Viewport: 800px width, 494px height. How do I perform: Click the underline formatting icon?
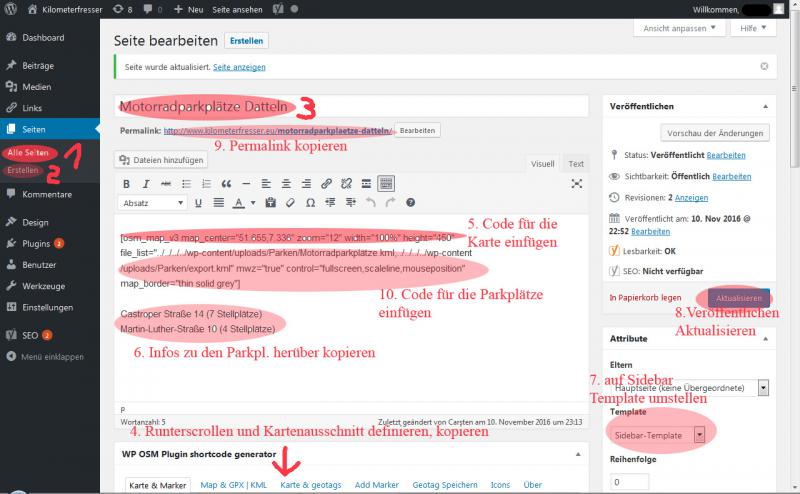198,203
